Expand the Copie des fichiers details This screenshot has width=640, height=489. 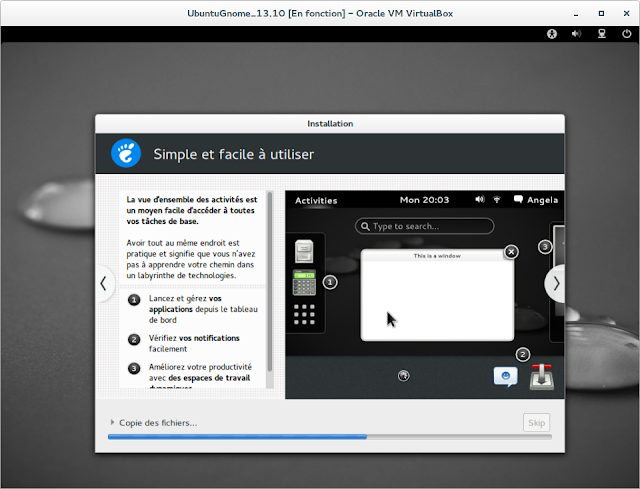tap(112, 422)
